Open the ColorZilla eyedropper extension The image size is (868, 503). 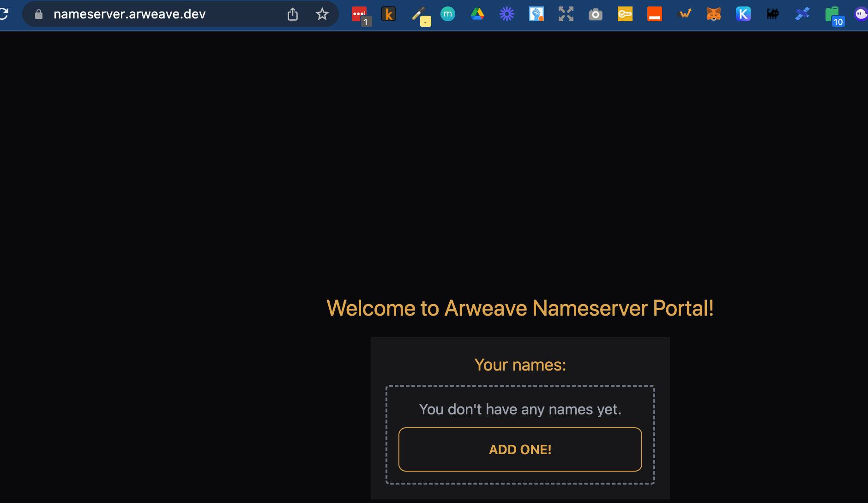[421, 14]
